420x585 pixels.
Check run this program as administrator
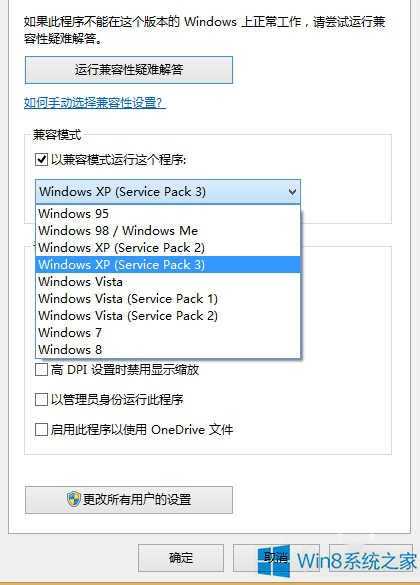coord(41,400)
